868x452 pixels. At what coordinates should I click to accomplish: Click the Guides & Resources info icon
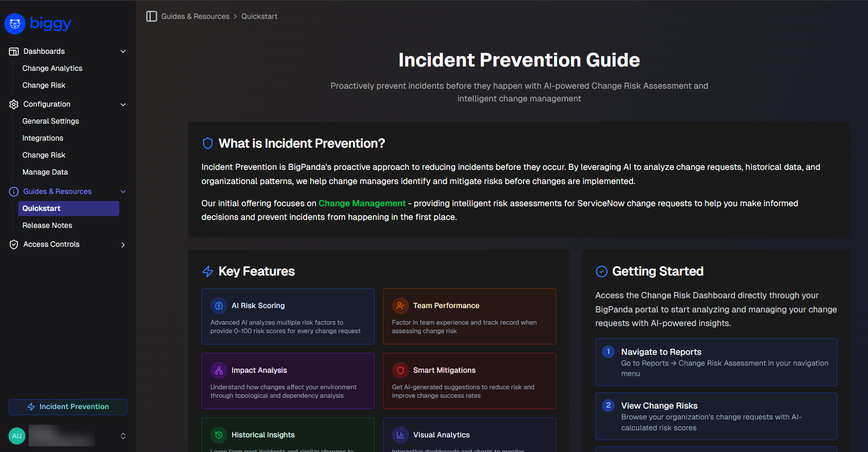point(14,191)
